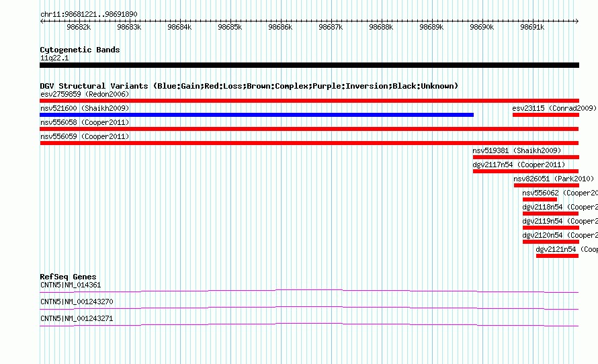Select the red nsv826051 loss bar

[x=546, y=185]
